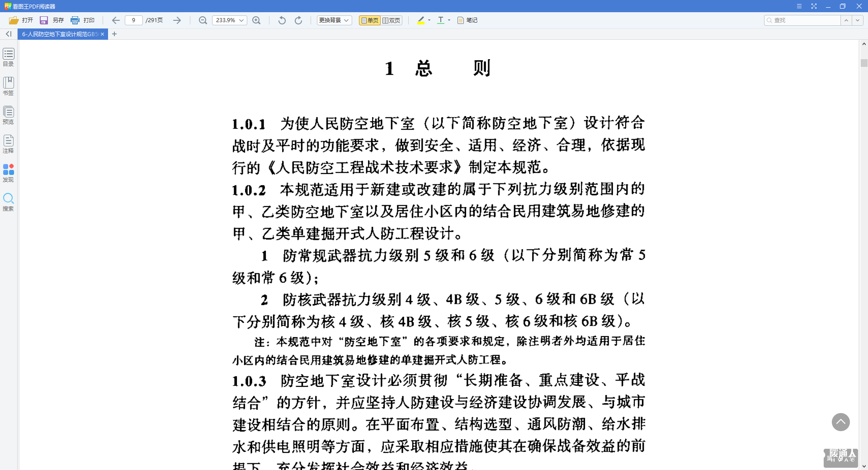Screen dimensions: 868x470
Task: Zoom out with the minus magnifier
Action: 203,20
